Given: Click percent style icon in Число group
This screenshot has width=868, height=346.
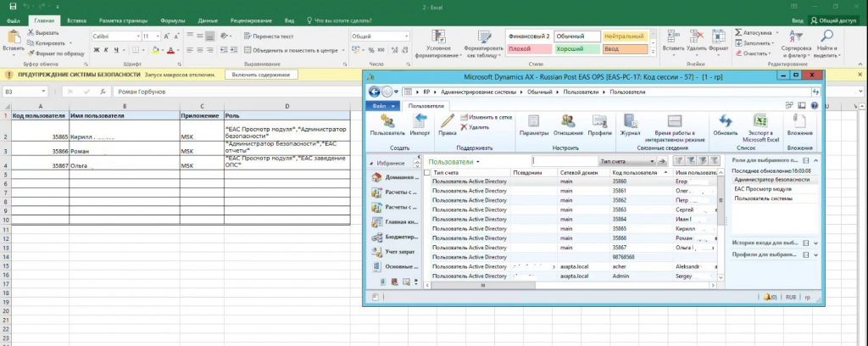Looking at the screenshot, I should (370, 50).
